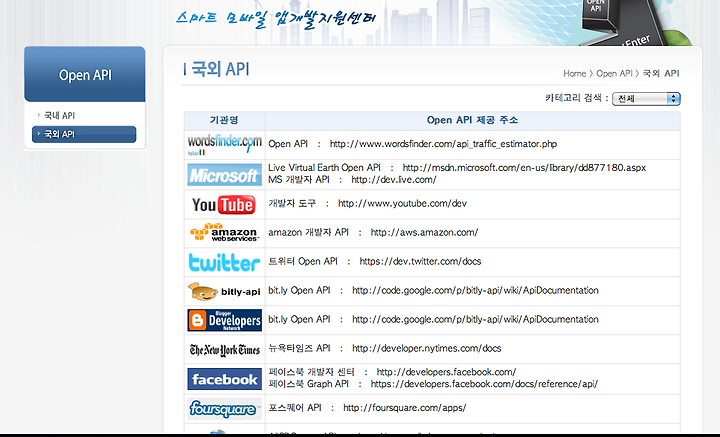Open the youtube.com/dev link

click(402, 203)
